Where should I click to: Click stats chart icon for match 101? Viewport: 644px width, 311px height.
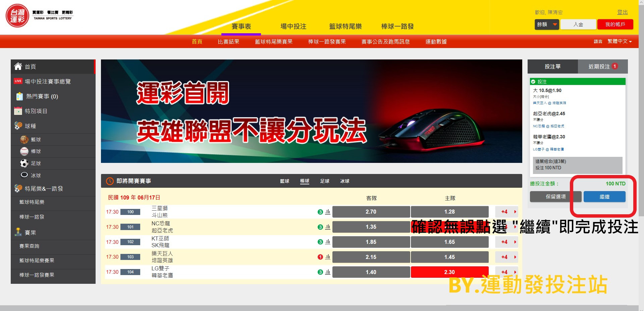click(328, 227)
